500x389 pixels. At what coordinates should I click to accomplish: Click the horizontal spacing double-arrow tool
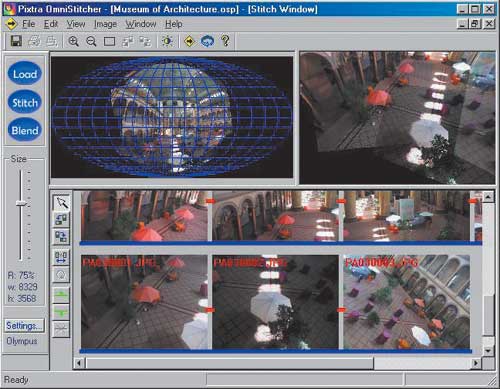tap(61, 257)
